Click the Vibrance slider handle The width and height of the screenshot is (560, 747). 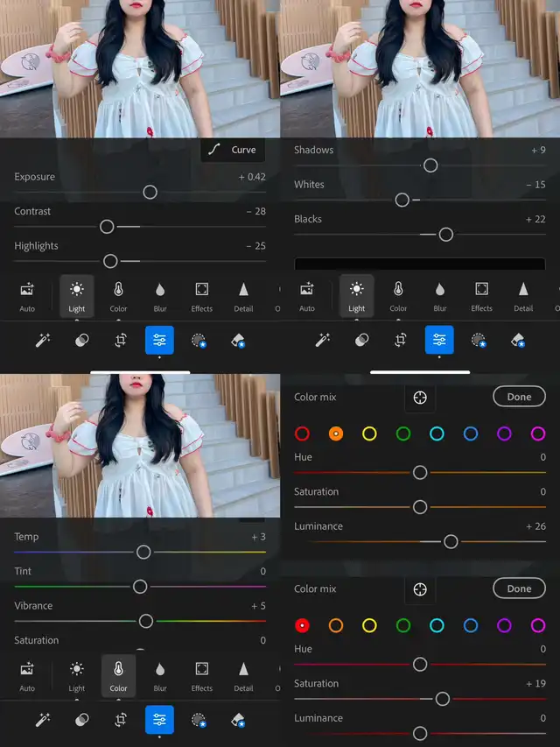click(146, 621)
